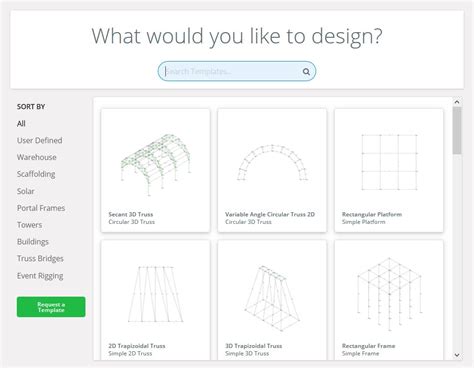Click the Request a Template button
This screenshot has width=474, height=368.
(51, 307)
